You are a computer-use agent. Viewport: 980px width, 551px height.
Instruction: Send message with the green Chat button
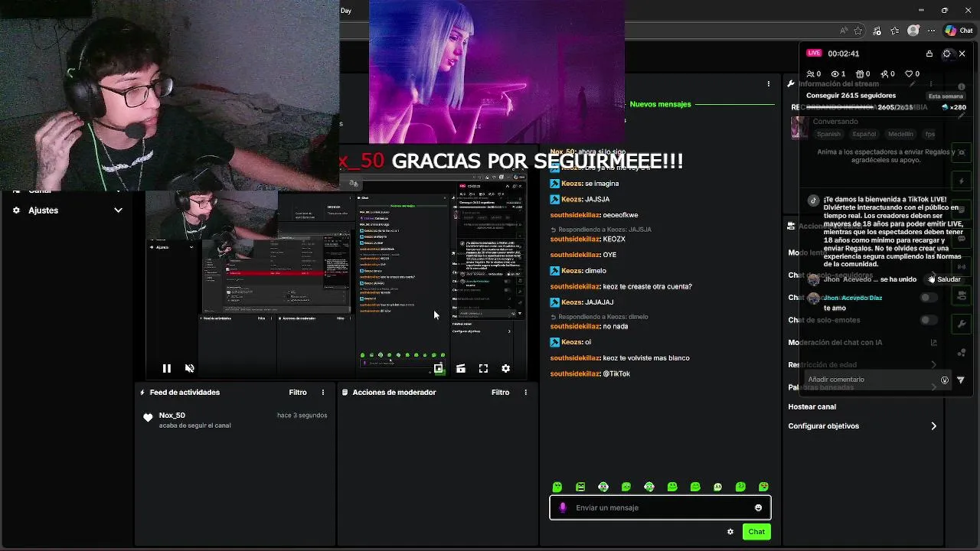[x=756, y=531]
